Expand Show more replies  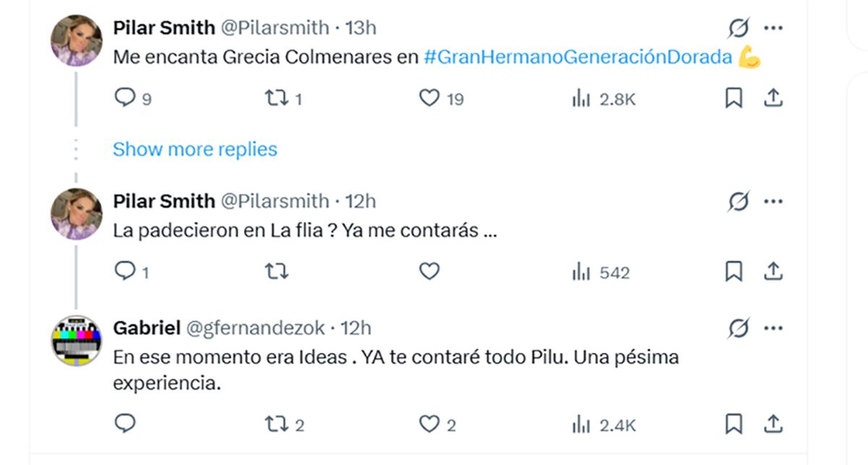coord(195,150)
